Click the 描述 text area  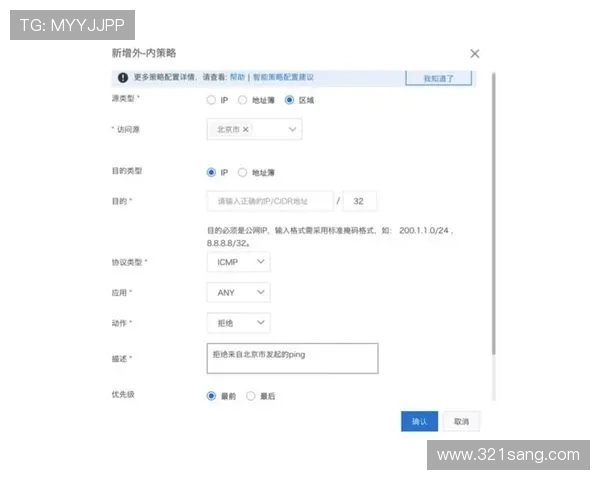click(x=292, y=358)
